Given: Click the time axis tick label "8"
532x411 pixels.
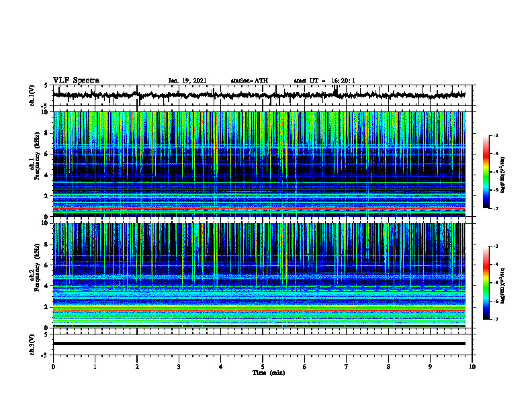Looking at the screenshot, I should pos(388,367).
